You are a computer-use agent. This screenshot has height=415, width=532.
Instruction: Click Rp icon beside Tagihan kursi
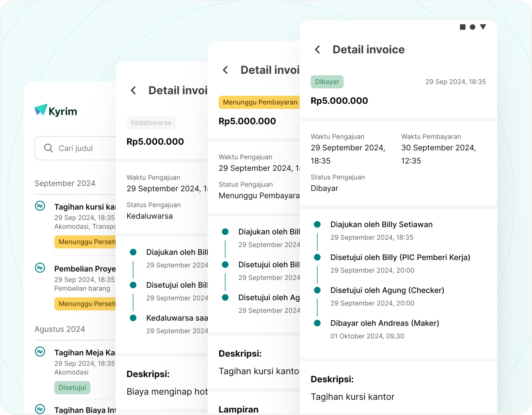point(40,206)
